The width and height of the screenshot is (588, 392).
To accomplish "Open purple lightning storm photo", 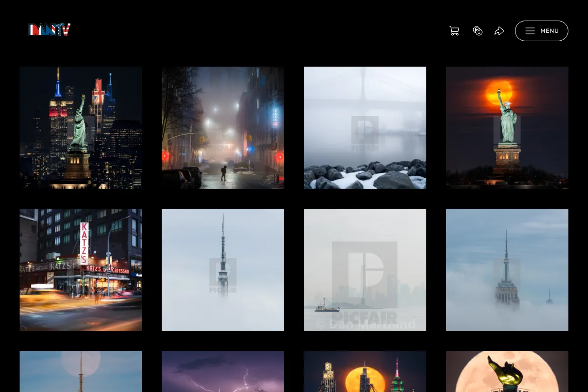I will (x=223, y=371).
